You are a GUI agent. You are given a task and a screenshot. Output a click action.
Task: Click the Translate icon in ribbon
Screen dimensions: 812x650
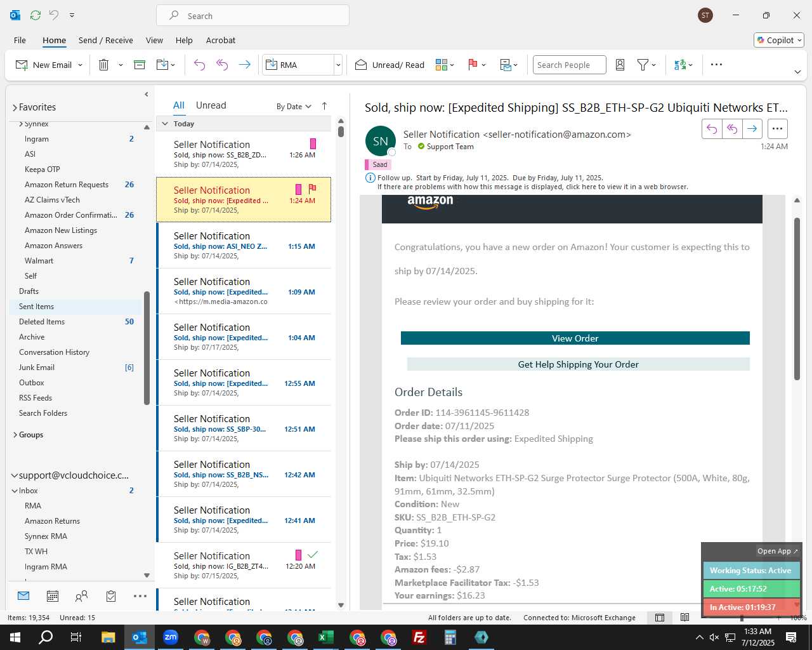[x=680, y=65]
